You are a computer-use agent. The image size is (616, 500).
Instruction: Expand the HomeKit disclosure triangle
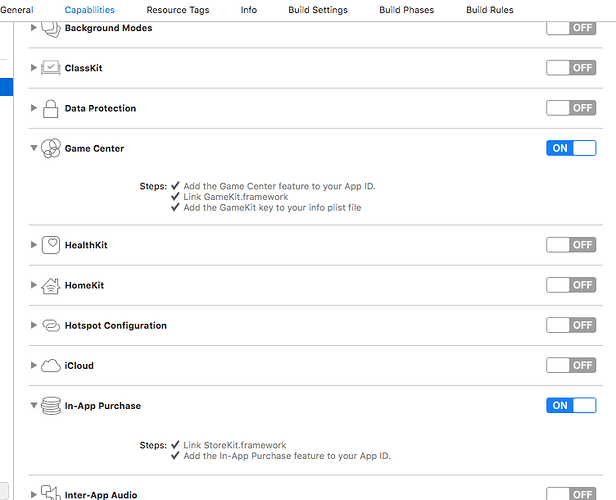[x=34, y=285]
